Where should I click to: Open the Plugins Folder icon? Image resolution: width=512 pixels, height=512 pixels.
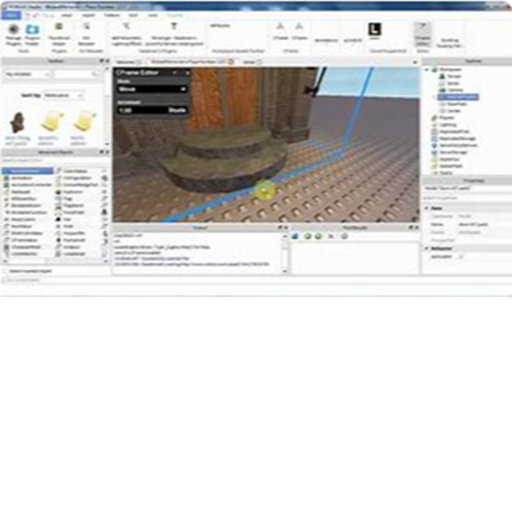click(32, 34)
